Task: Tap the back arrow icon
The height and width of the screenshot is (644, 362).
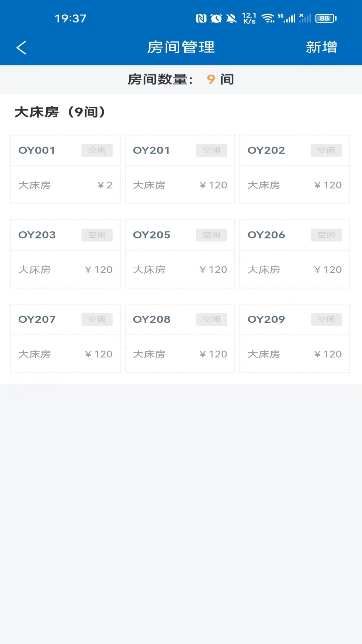Action: [21, 48]
